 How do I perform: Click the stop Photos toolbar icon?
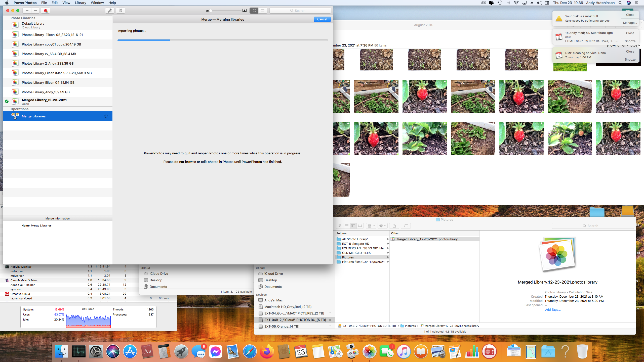pos(46,11)
